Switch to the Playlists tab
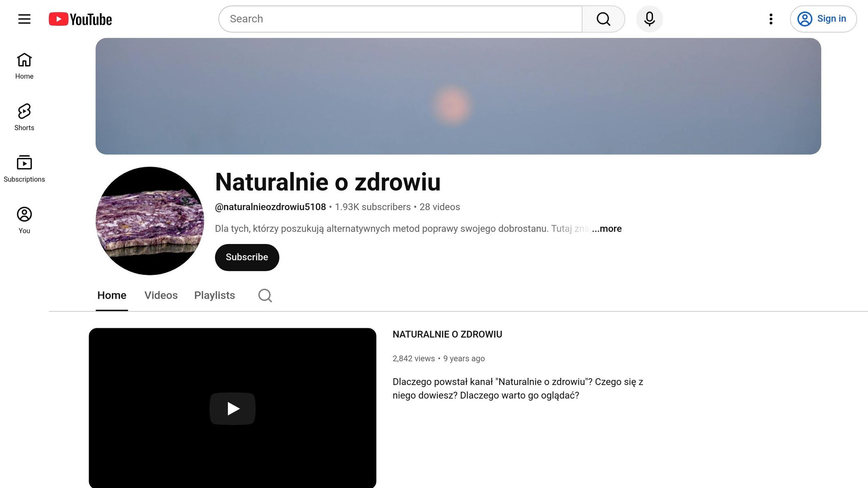Image resolution: width=868 pixels, height=488 pixels. tap(214, 295)
